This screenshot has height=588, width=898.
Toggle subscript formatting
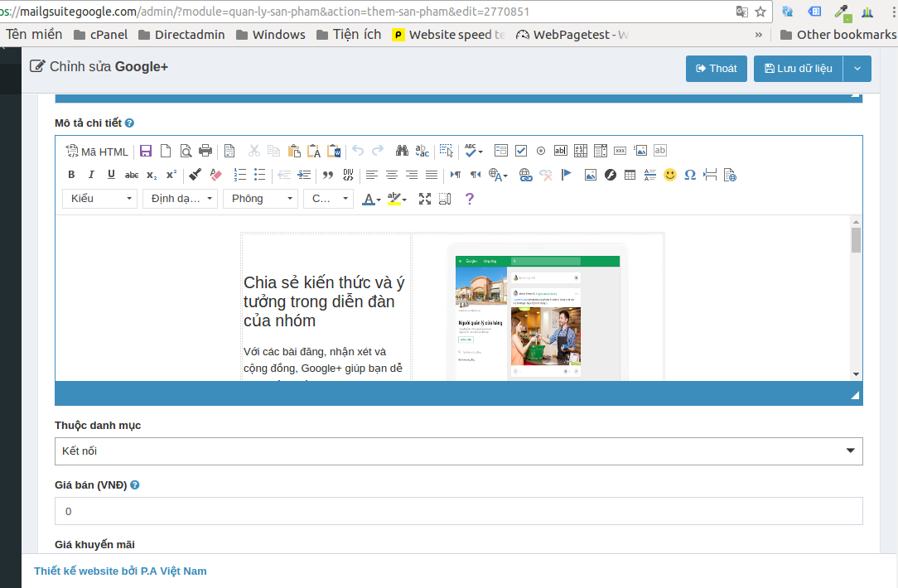pyautogui.click(x=152, y=175)
